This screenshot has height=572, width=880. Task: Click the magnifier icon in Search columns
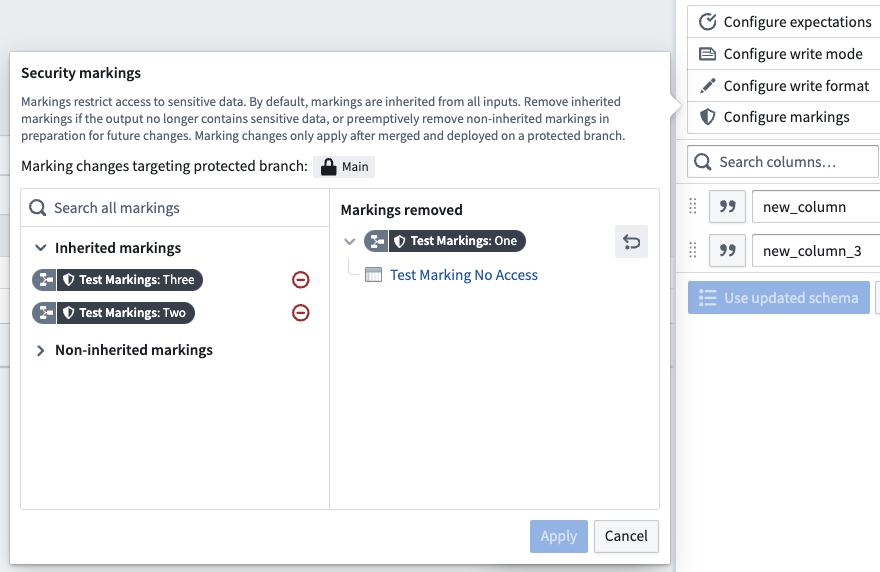pyautogui.click(x=703, y=162)
